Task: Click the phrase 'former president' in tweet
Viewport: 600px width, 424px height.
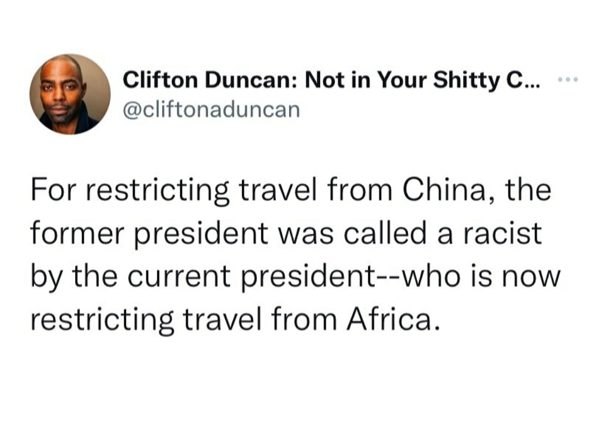Action: pyautogui.click(x=149, y=234)
